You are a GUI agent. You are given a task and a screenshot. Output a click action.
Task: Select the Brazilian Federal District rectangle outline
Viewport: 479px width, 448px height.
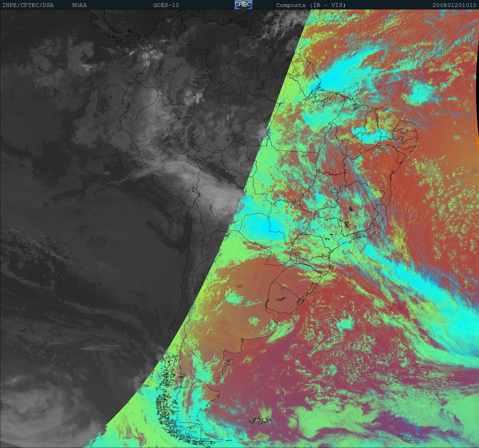[334, 190]
